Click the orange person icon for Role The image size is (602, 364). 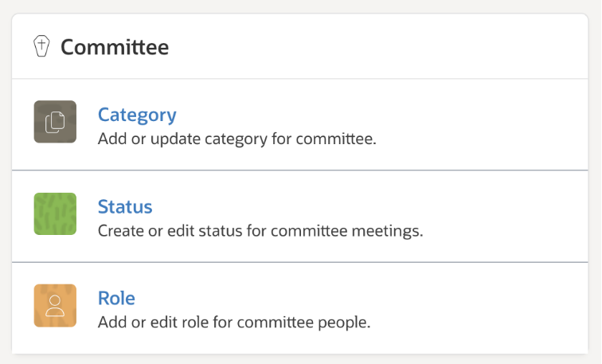55,305
